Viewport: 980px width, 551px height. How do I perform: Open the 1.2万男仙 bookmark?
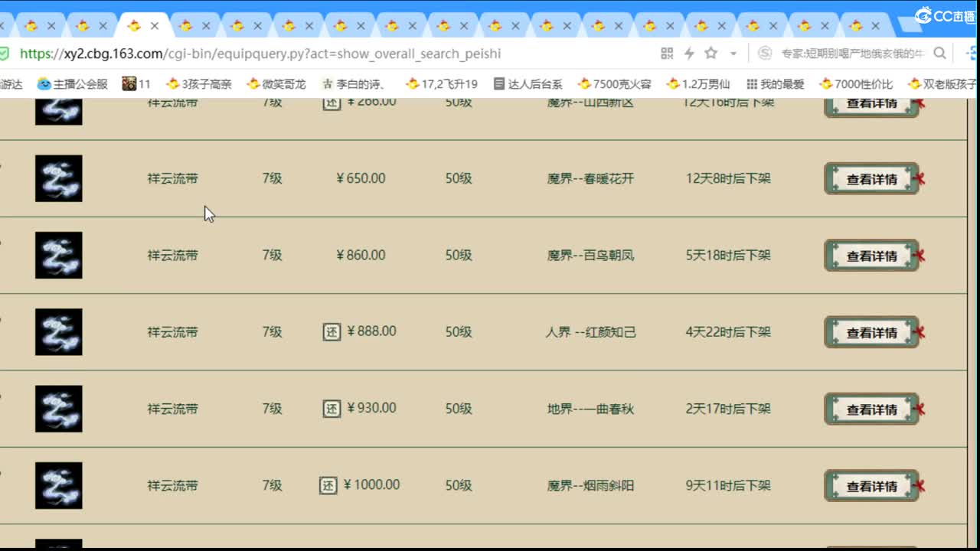pos(698,84)
